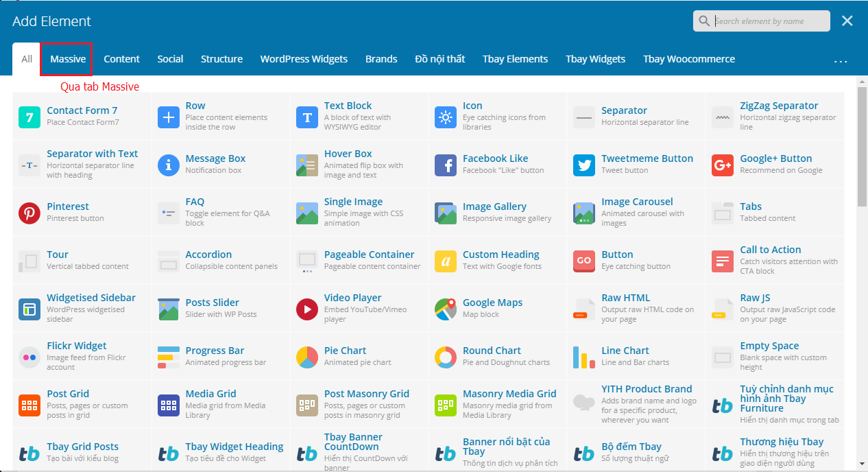Viewport: 868px width, 472px height.
Task: Add the YITH Product Brand element
Action: pos(636,405)
